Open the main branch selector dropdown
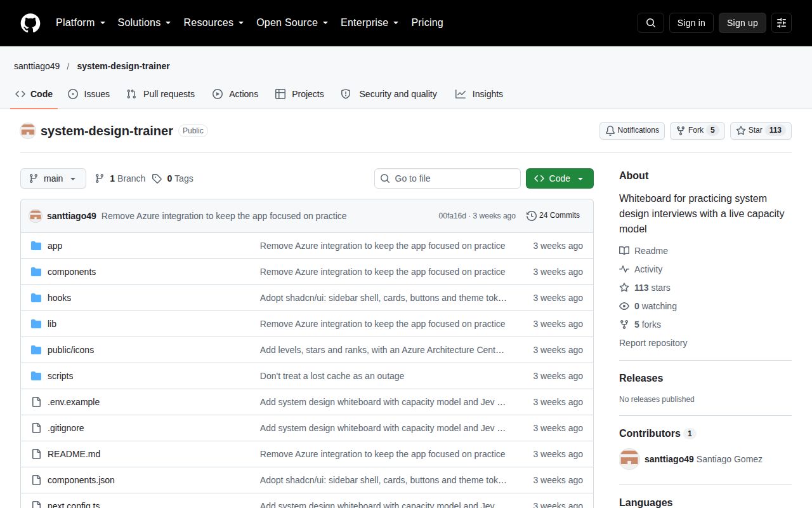 [x=53, y=178]
